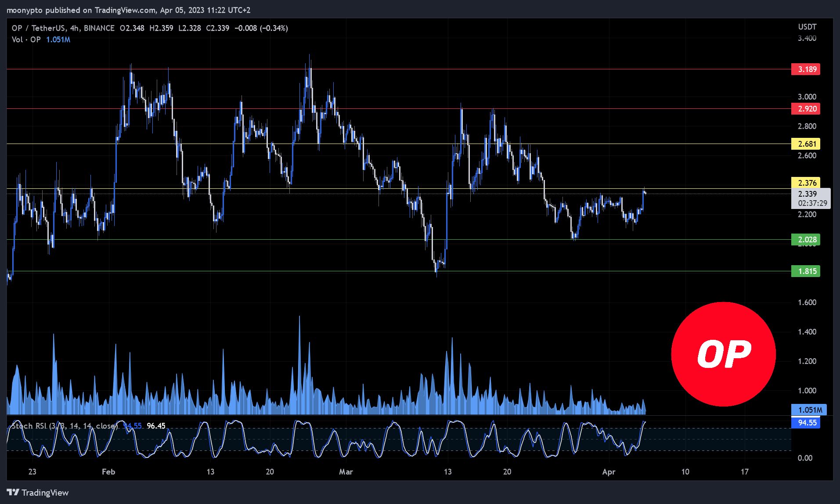
Task: Click the 2.376 yellow price label
Action: click(806, 183)
